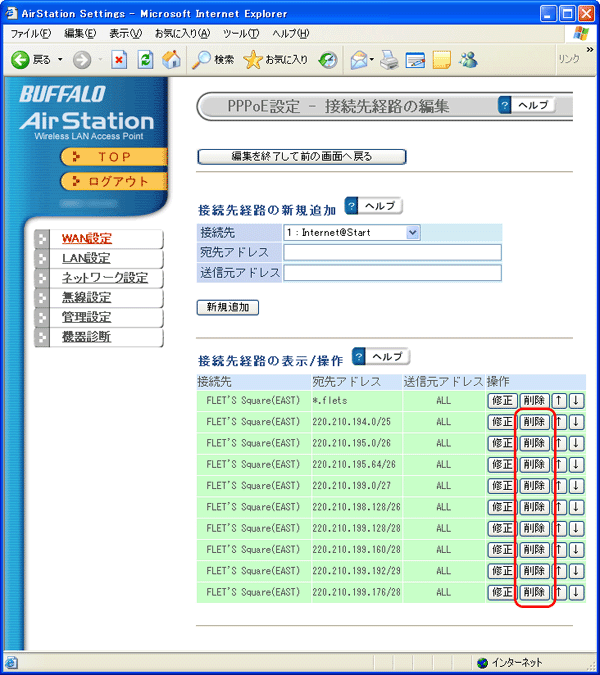The width and height of the screenshot is (600, 675).
Task: Open the ヘルプ(H) menu
Action: pyautogui.click(x=291, y=34)
